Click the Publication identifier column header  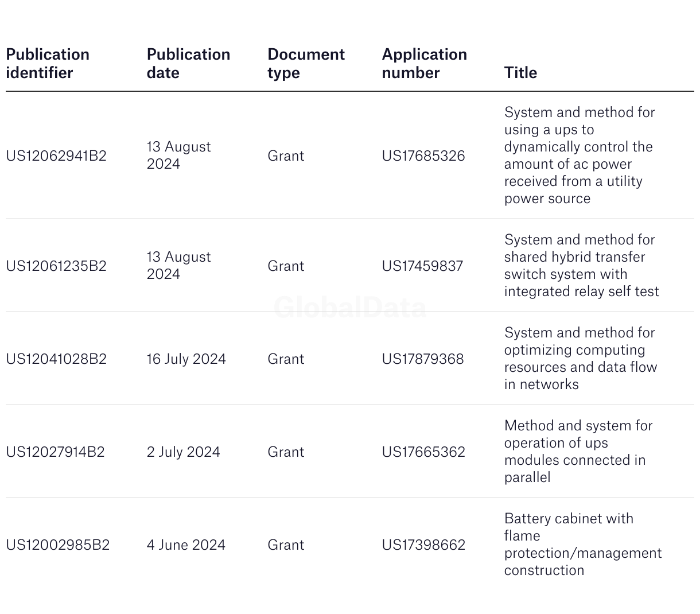pos(48,64)
